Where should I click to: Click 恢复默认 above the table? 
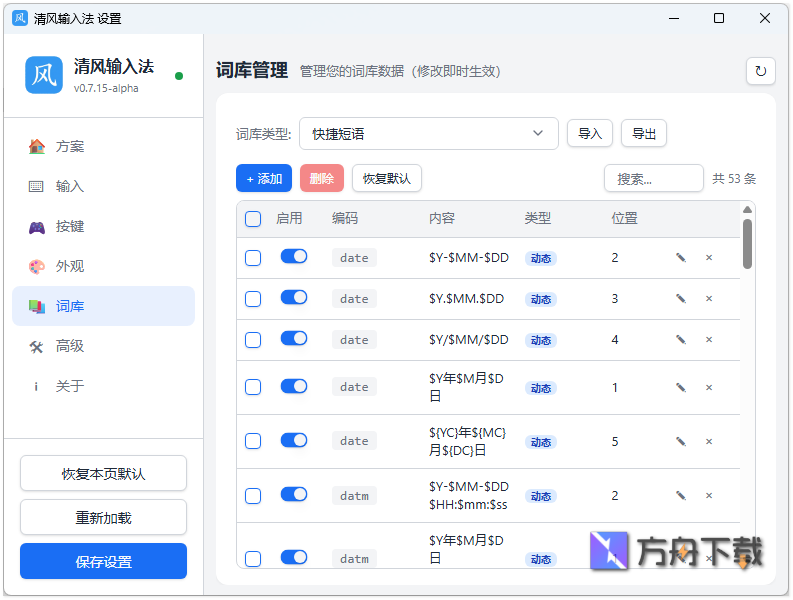(387, 179)
